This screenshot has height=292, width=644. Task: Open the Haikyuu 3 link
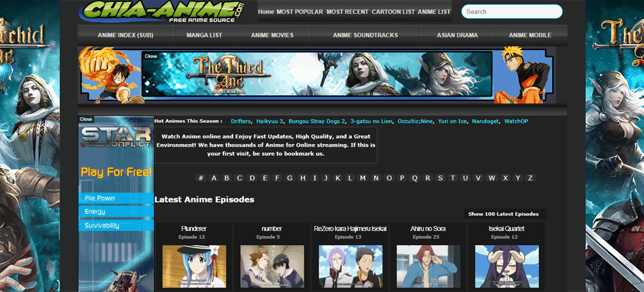click(x=269, y=122)
